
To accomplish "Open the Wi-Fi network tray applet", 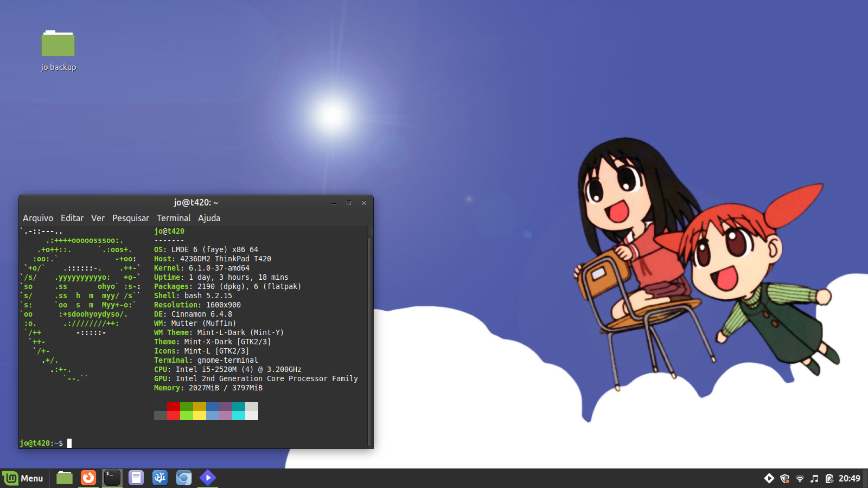I will click(x=800, y=478).
